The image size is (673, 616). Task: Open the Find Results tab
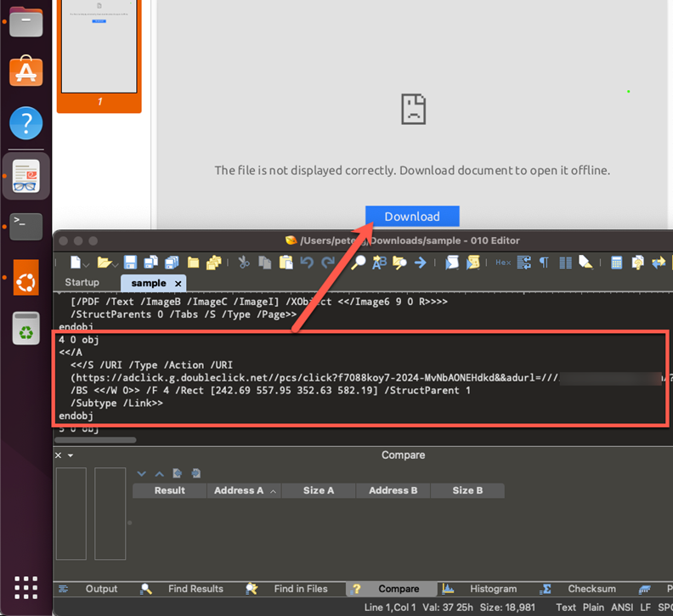pos(195,589)
